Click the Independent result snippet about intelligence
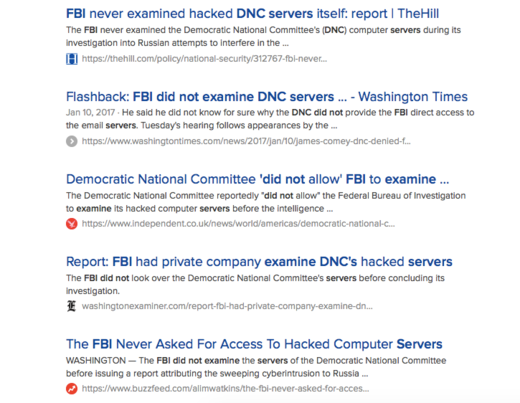The image size is (520, 403). click(266, 202)
